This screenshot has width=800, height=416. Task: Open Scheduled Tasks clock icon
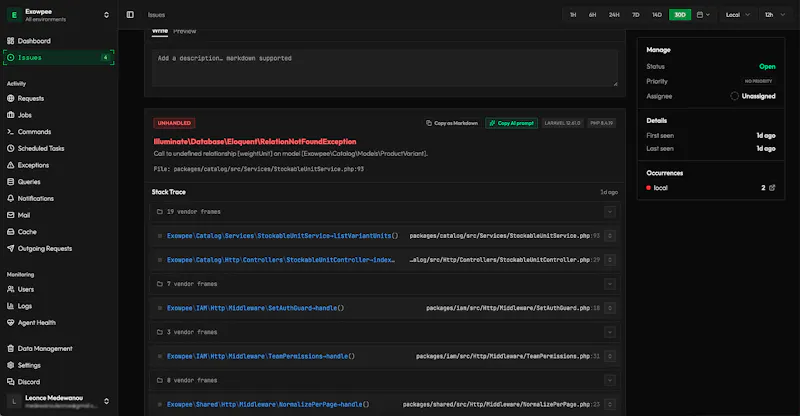(11, 149)
